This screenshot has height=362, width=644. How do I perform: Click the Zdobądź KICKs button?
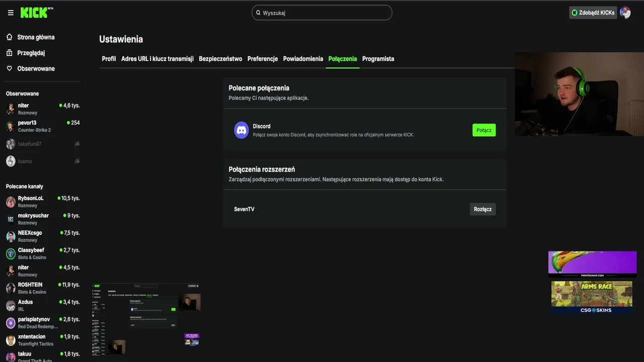click(593, 13)
